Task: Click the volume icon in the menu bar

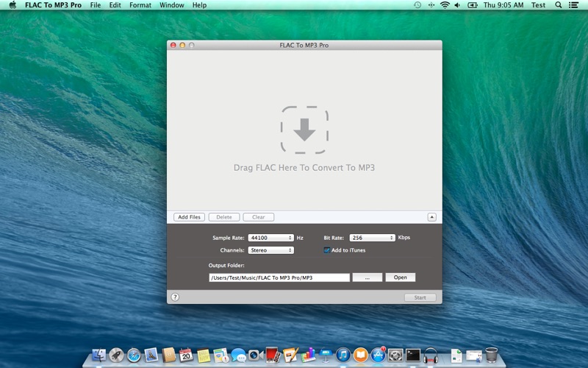Action: (457, 5)
